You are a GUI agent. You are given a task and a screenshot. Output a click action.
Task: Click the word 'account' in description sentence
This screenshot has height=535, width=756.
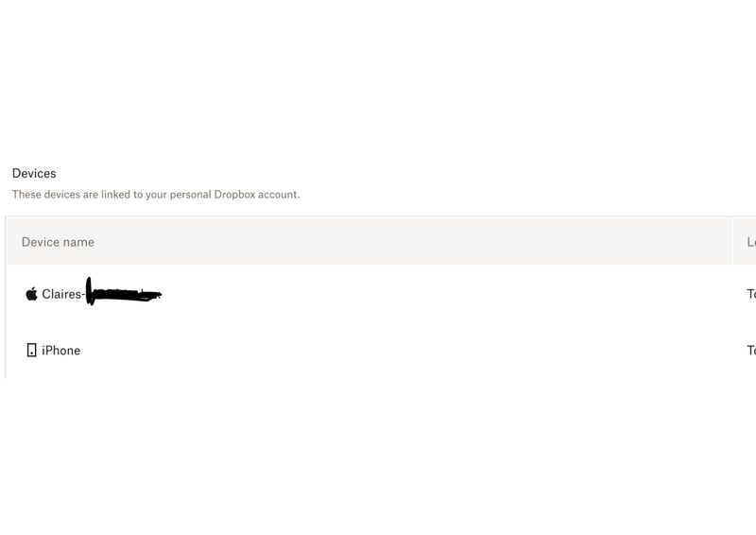click(278, 195)
